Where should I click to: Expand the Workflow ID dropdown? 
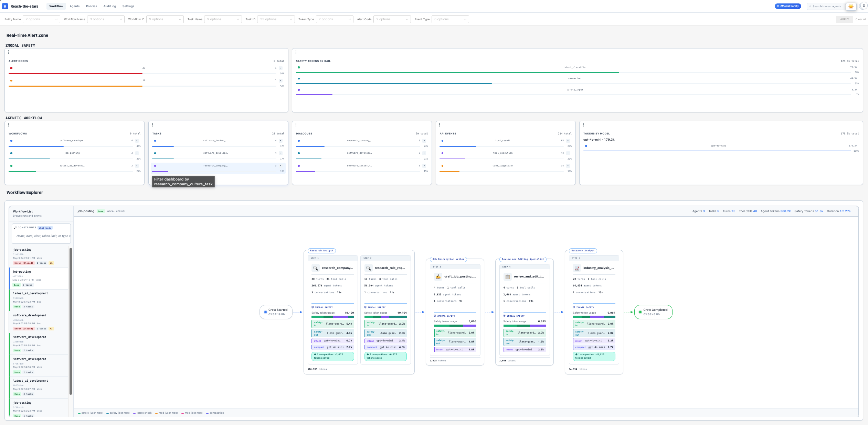coord(165,19)
